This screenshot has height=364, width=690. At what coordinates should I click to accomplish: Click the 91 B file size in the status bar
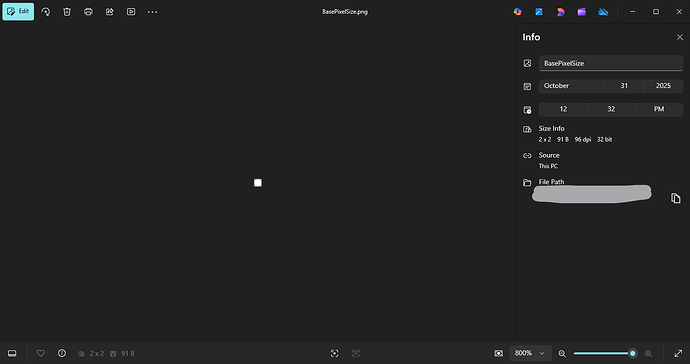tap(128, 353)
